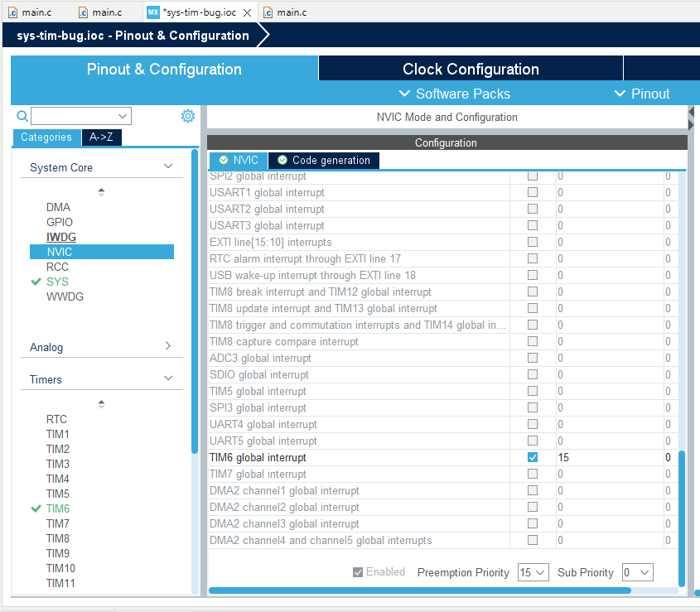Open the Preemption Priority dropdown

(533, 572)
